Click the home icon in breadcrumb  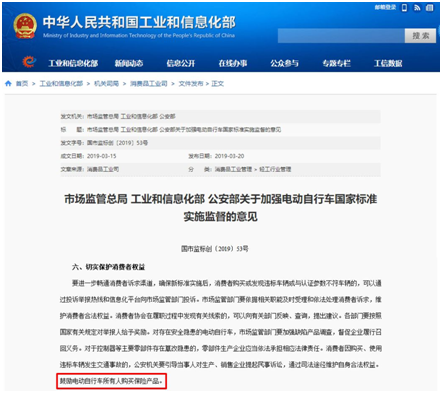(x=8, y=83)
